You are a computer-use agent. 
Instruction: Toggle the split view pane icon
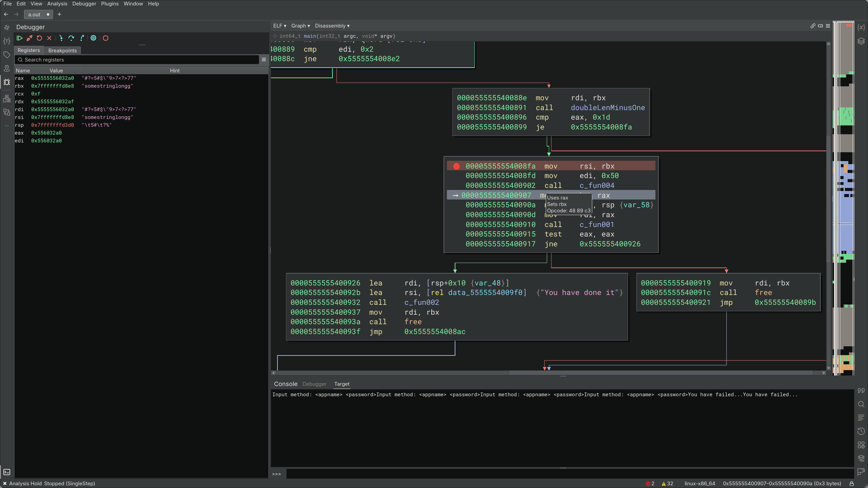[820, 26]
